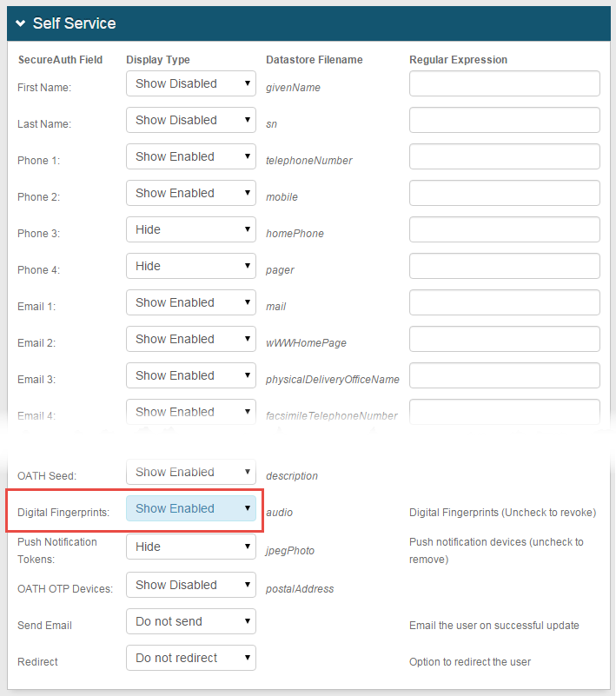
Task: Open Email 1 display type dropdown
Action: coord(191,303)
